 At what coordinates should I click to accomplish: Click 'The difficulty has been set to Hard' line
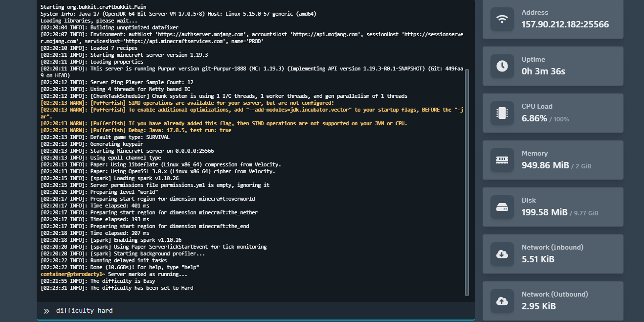(x=141, y=288)
